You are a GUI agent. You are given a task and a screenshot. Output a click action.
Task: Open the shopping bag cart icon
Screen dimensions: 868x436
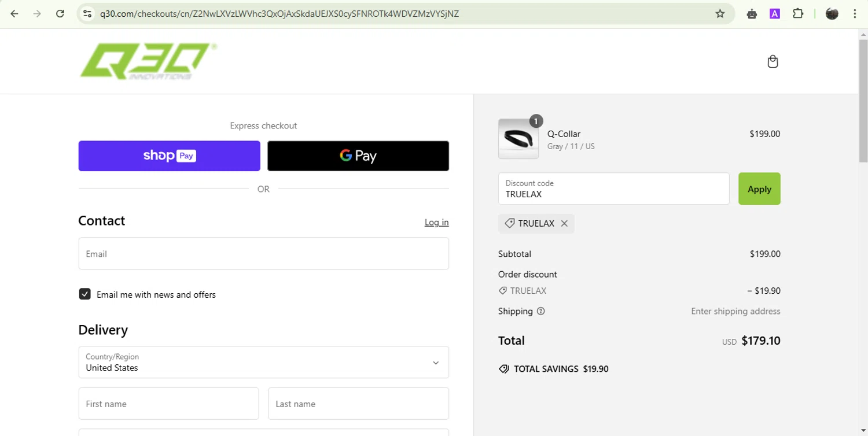[x=773, y=61]
